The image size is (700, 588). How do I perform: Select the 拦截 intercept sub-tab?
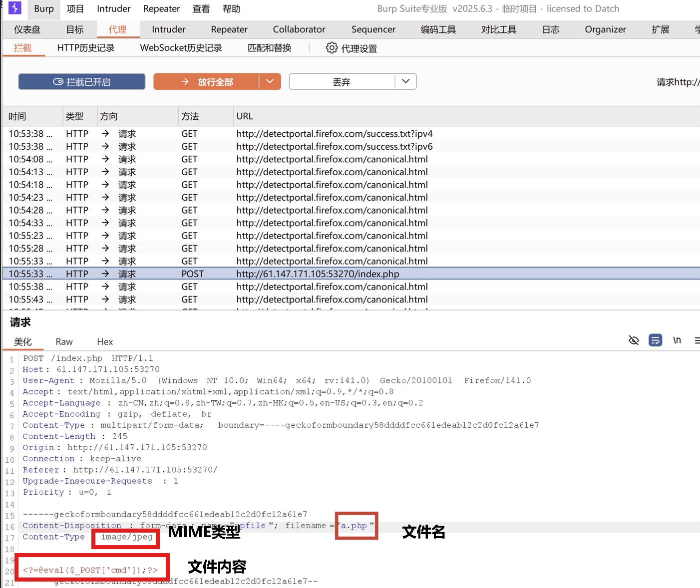pos(23,48)
